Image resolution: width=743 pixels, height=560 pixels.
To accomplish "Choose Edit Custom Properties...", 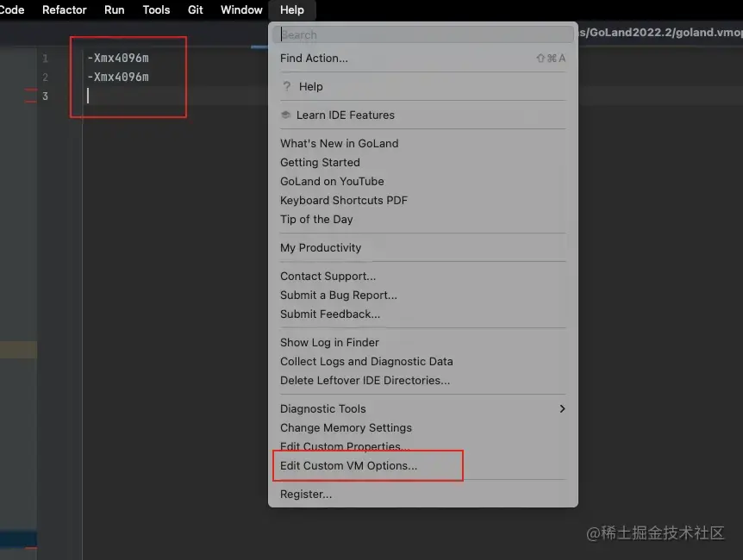I will click(x=422, y=445).
